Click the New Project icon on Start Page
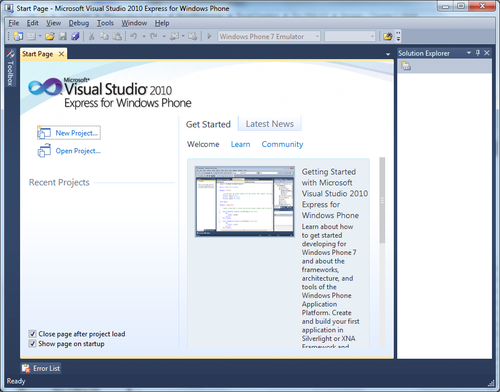The height and width of the screenshot is (392, 500). [x=44, y=133]
